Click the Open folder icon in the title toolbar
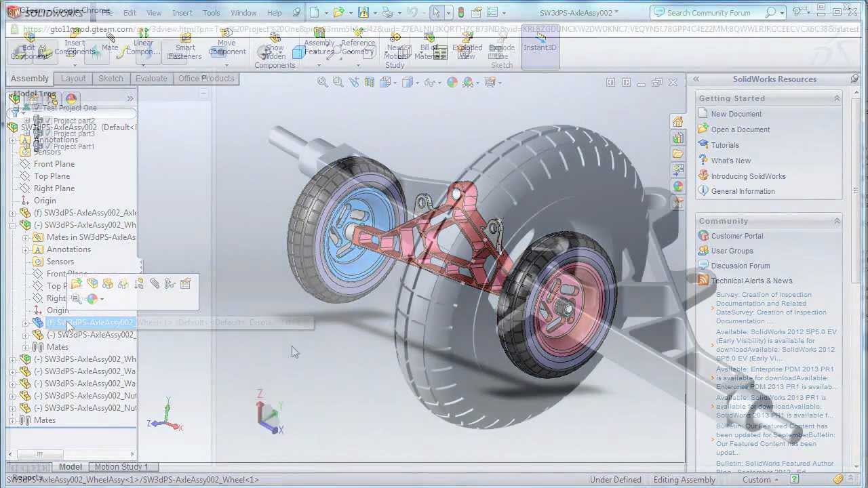The height and width of the screenshot is (488, 868). 338,12
